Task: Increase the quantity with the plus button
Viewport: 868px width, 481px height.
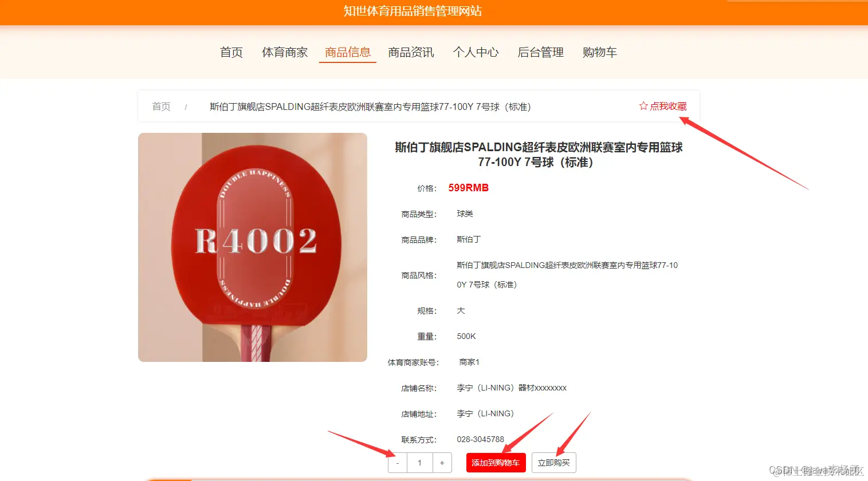Action: pyautogui.click(x=442, y=463)
